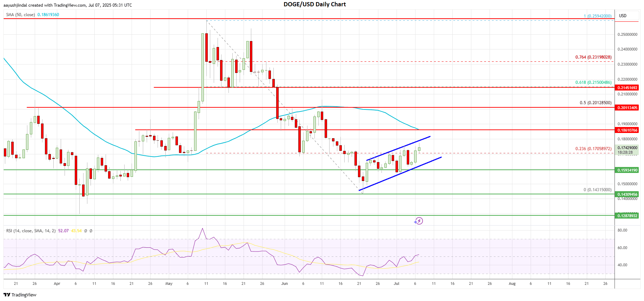Click the TradingView logo at bottom left
This screenshot has width=644, height=301.
click(x=20, y=295)
